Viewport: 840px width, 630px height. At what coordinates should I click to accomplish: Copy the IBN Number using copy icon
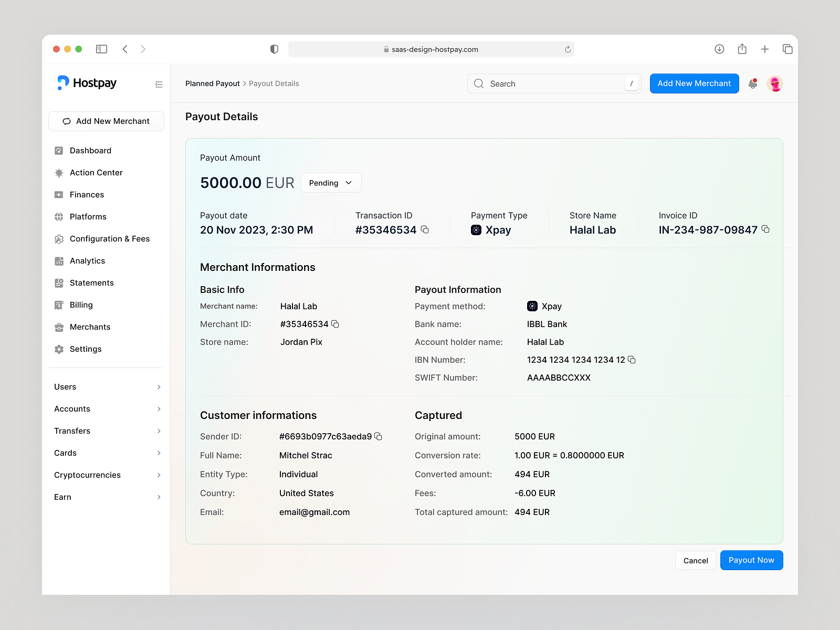tap(632, 360)
